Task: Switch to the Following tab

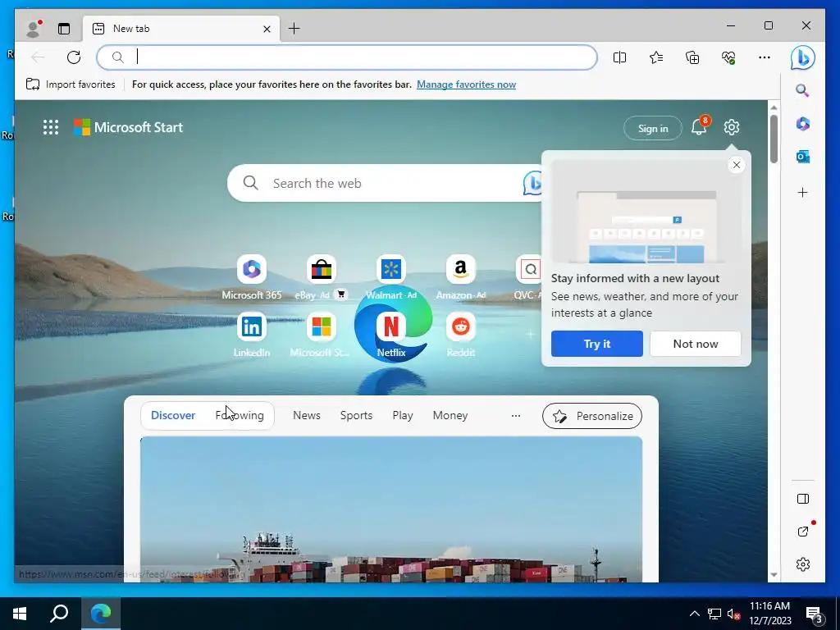Action: [240, 416]
